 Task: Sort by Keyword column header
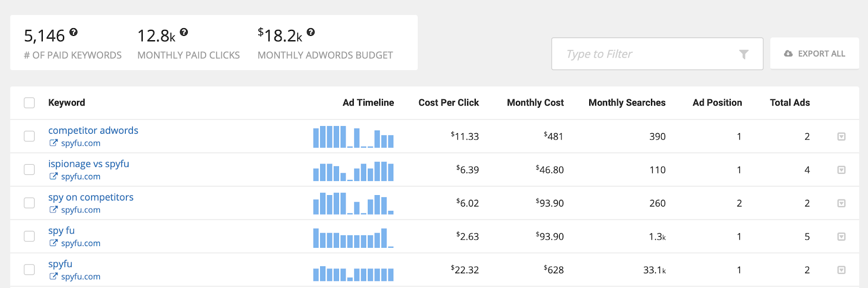67,103
